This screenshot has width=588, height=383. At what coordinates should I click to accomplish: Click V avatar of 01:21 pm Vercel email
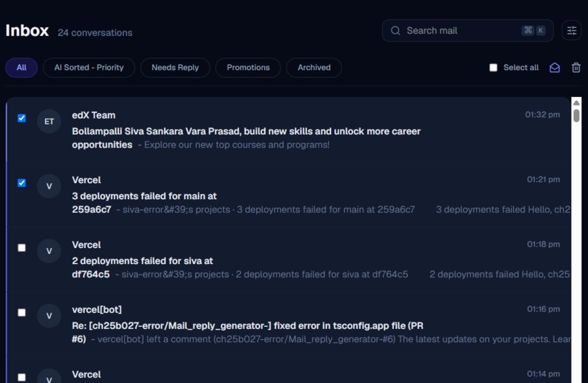pos(49,186)
